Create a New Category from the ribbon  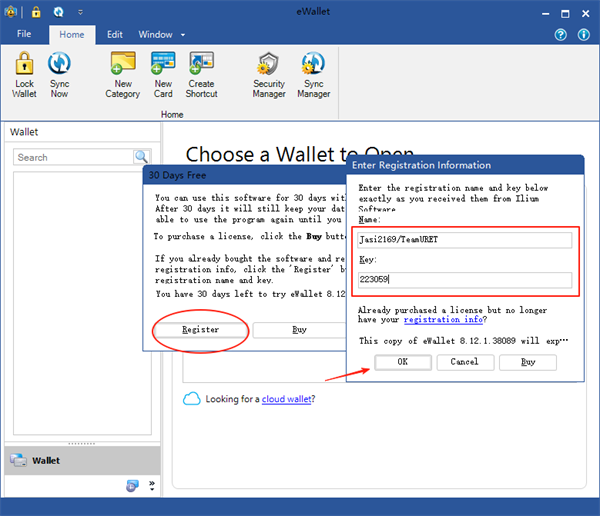[x=122, y=74]
